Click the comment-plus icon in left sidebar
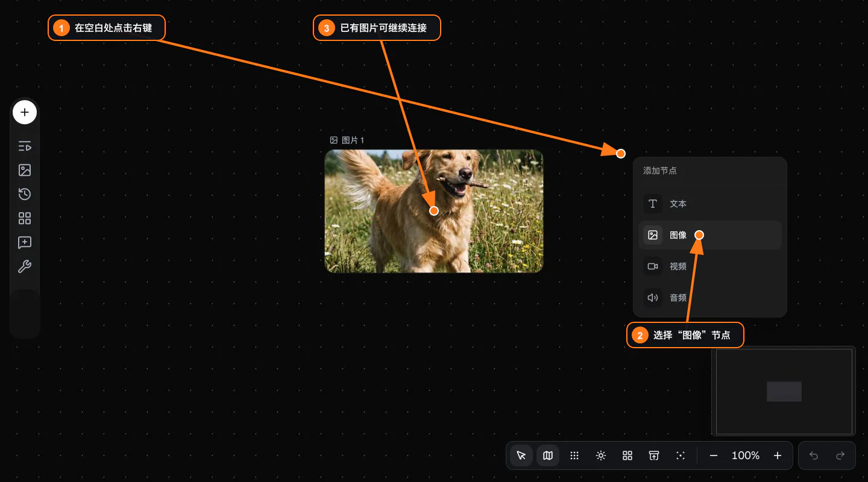This screenshot has height=482, width=868. point(25,242)
